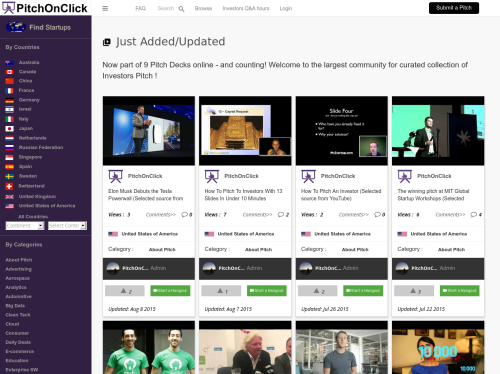
Task: Click PitchOnClick easel icon on Elon Musk card
Action: (115, 176)
